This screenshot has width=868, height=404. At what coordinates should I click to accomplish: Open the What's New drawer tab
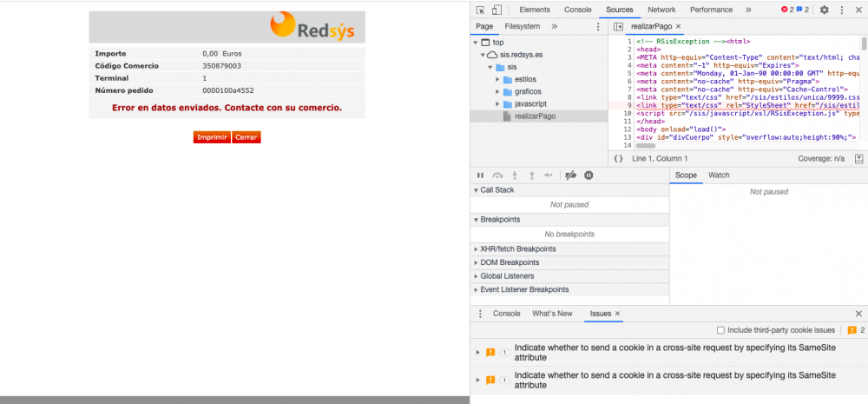[552, 314]
